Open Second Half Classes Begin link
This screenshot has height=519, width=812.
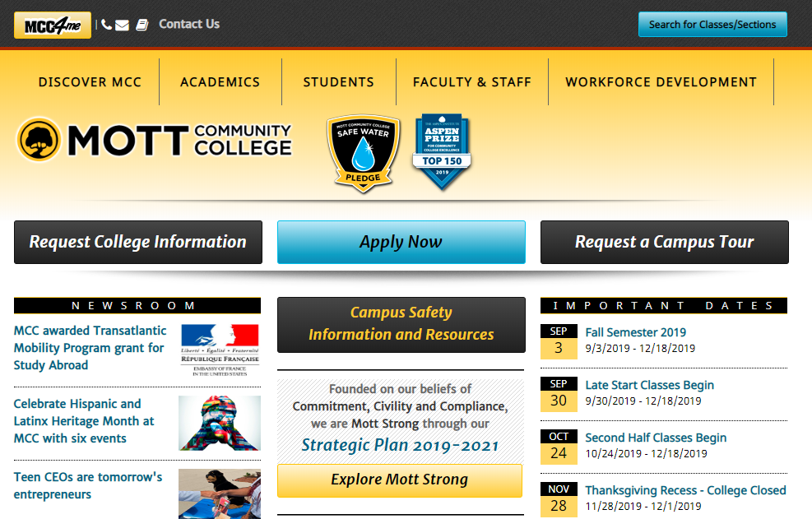click(656, 438)
